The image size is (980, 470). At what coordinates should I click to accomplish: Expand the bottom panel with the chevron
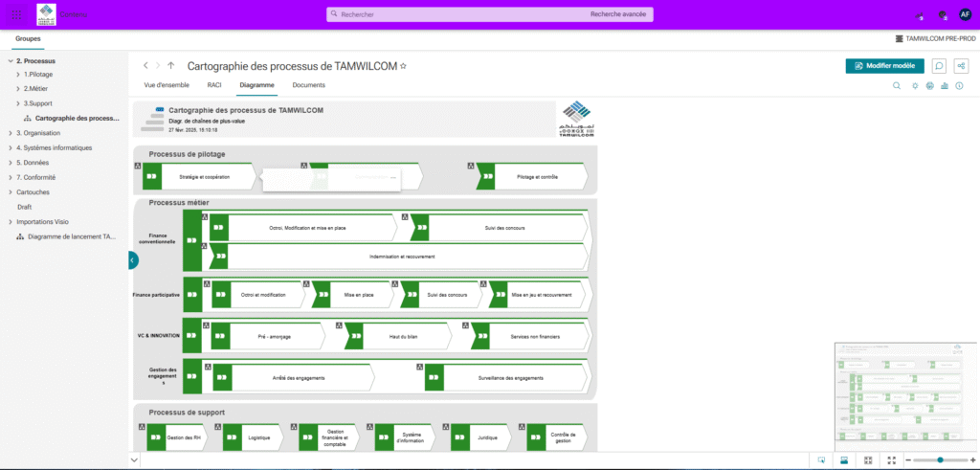coord(134,460)
